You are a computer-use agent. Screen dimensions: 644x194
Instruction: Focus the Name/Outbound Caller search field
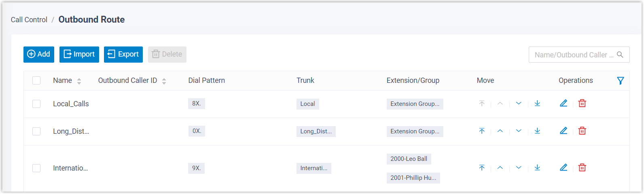coord(570,55)
